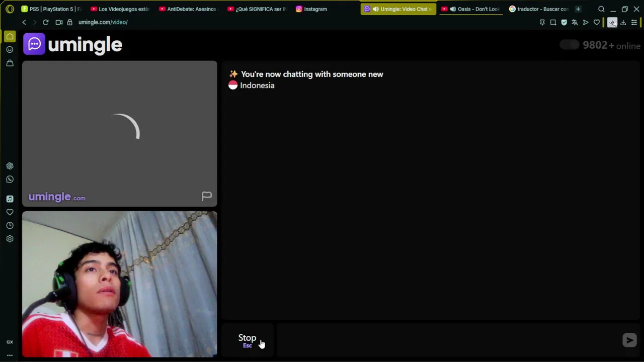This screenshot has width=644, height=362.
Task: Open the page translate icon
Action: [575, 22]
